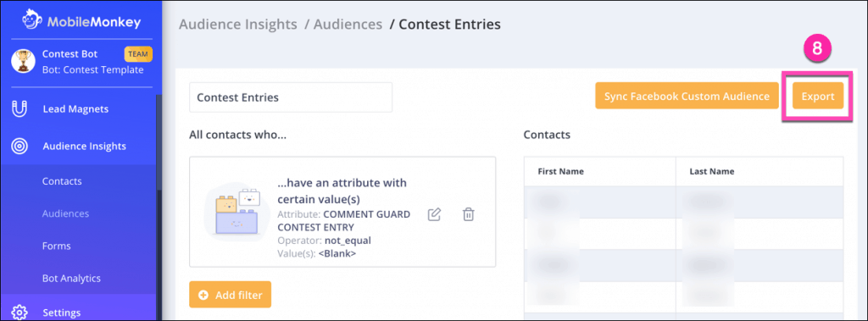
Task: Open the Contacts sidebar item
Action: click(62, 181)
